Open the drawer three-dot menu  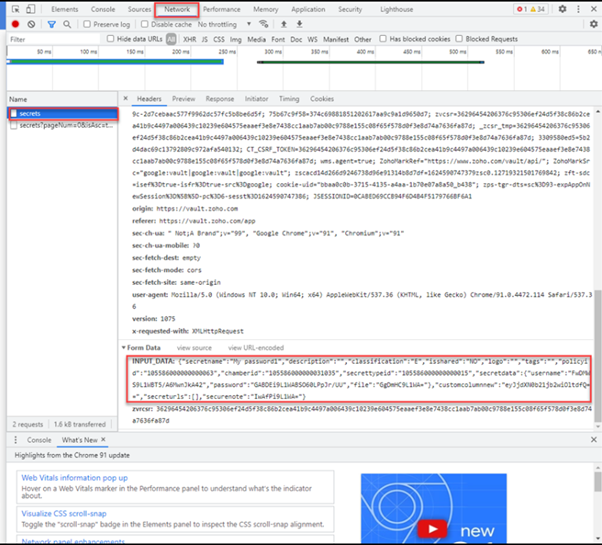15,440
